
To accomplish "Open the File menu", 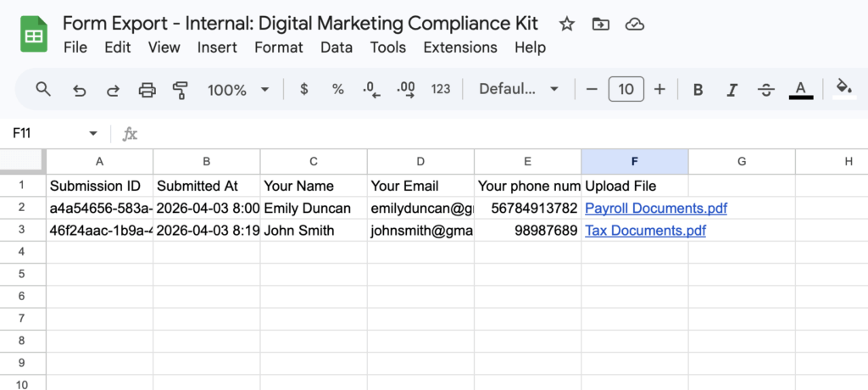I will [x=75, y=47].
